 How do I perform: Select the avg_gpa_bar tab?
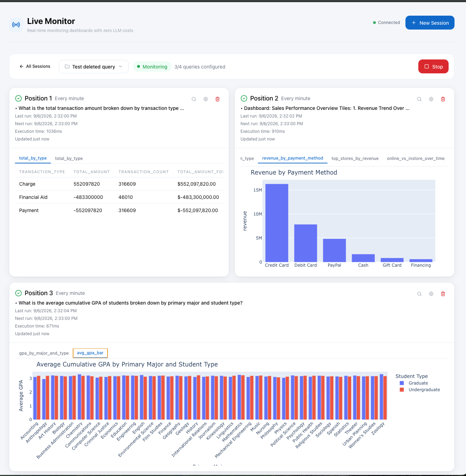point(90,353)
